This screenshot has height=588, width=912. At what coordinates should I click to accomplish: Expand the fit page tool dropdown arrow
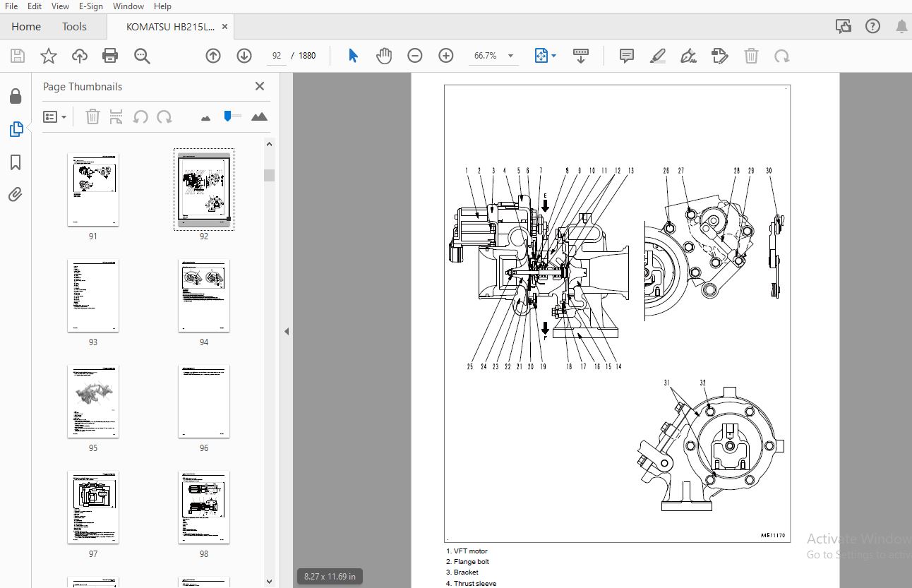click(554, 56)
